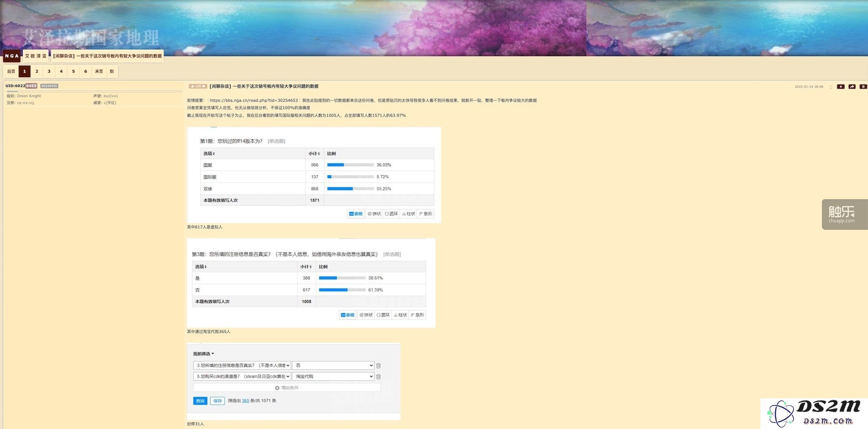
Task: Open the question 3 filter question dropdown
Action: pos(242,366)
